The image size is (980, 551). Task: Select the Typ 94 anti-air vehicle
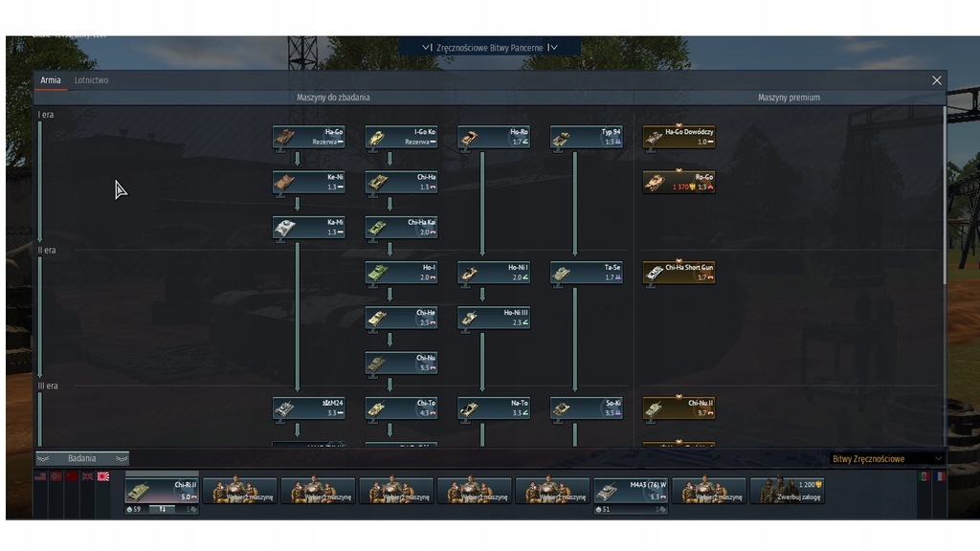[x=587, y=137]
